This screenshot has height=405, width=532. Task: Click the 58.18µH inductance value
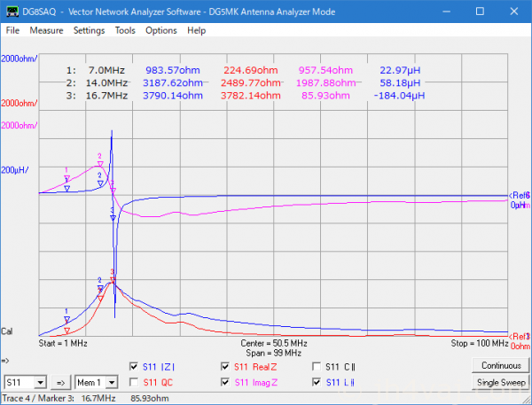coord(400,82)
